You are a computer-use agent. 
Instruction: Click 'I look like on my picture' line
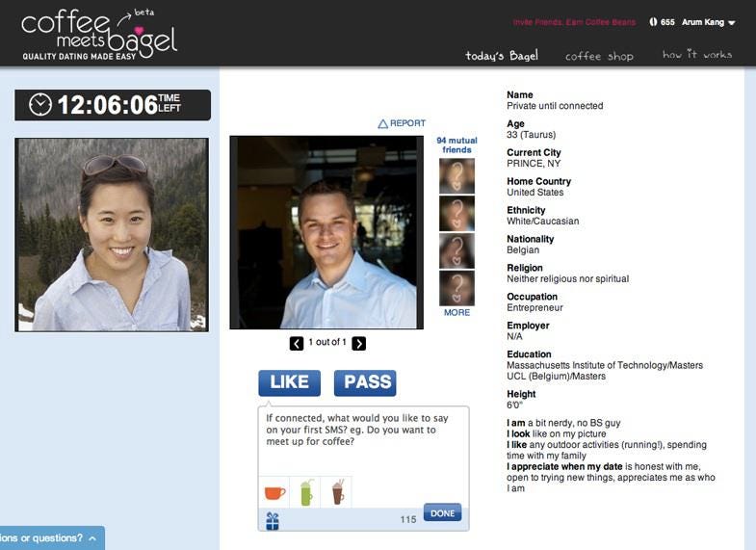(x=556, y=433)
